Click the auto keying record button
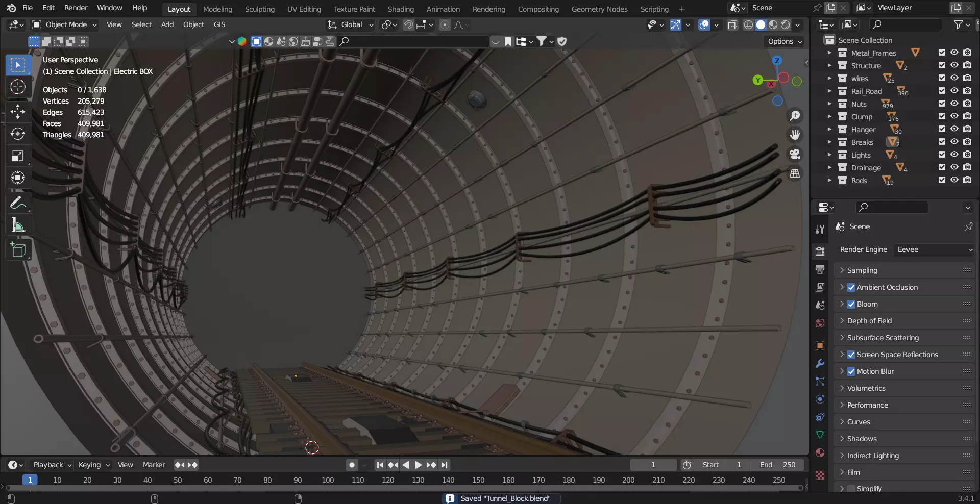Viewport: 980px width, 504px height. click(352, 465)
